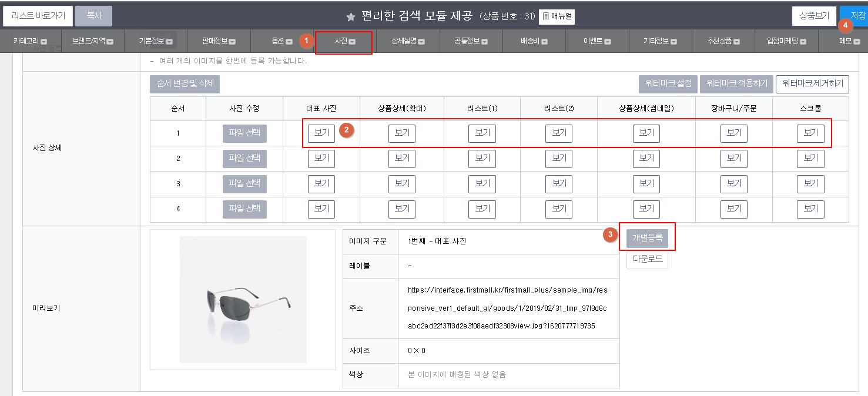View row 1 리스트(2) image
Viewport: 868px width, 396px height.
[559, 133]
